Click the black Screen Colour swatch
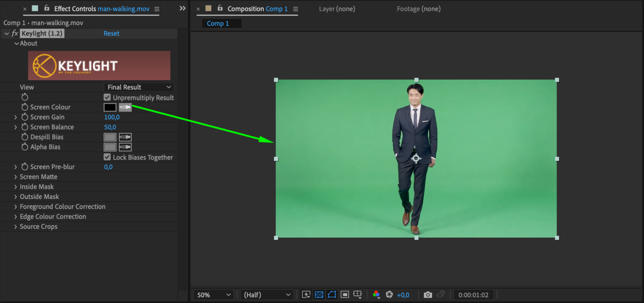Image resolution: width=644 pixels, height=303 pixels. (110, 107)
